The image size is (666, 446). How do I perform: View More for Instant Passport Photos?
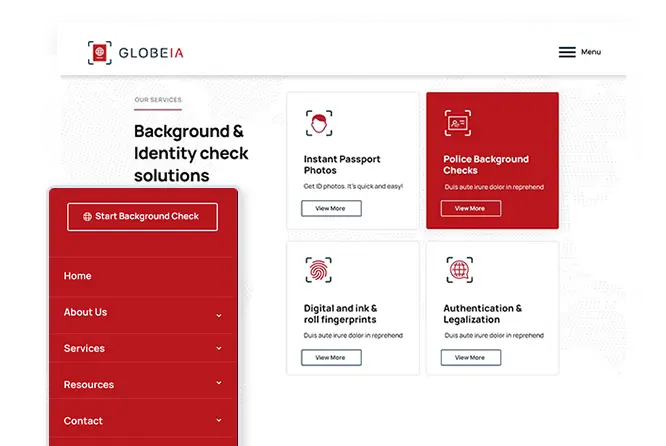[x=331, y=209]
